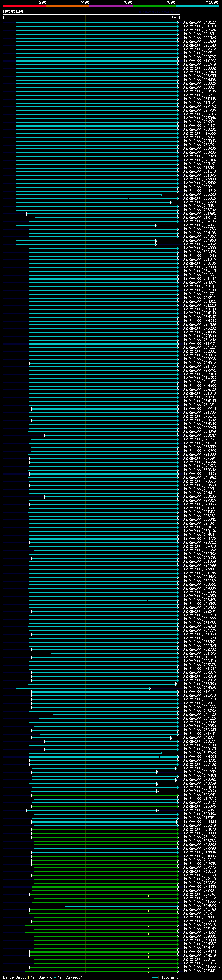Viewport: 222px width, 980px height.
Task: Select the UniRef100_Q9SPJ1 label
Action: tap(199, 95)
